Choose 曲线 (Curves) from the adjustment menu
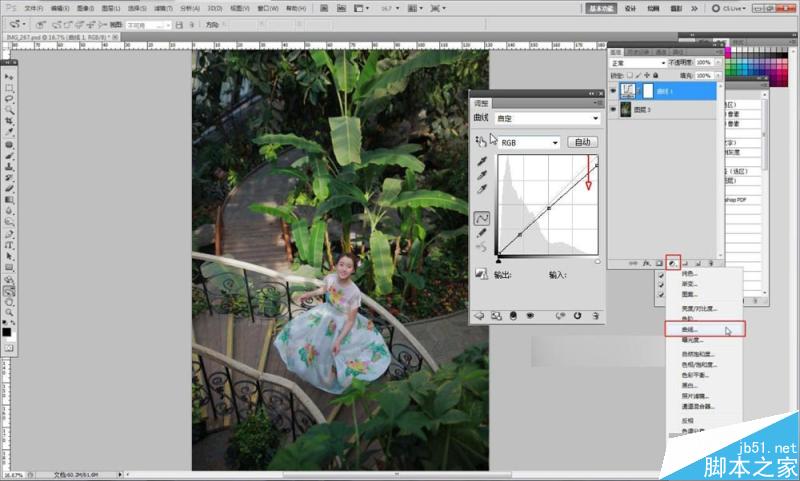800x481 pixels. point(705,330)
